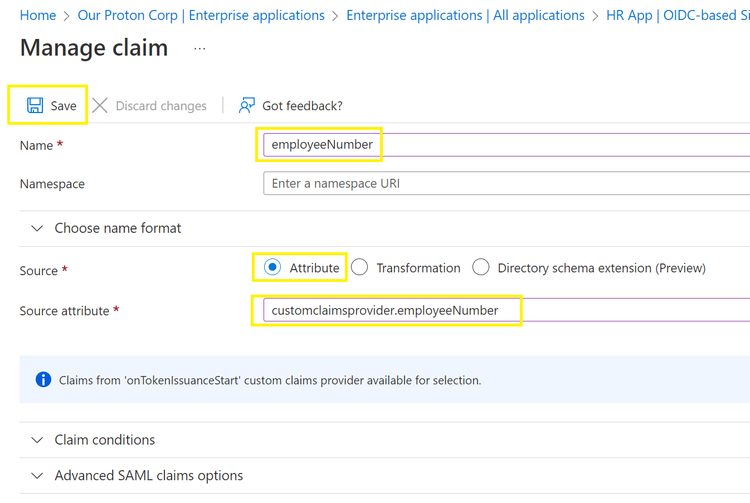Select the Transformation radio button

360,267
